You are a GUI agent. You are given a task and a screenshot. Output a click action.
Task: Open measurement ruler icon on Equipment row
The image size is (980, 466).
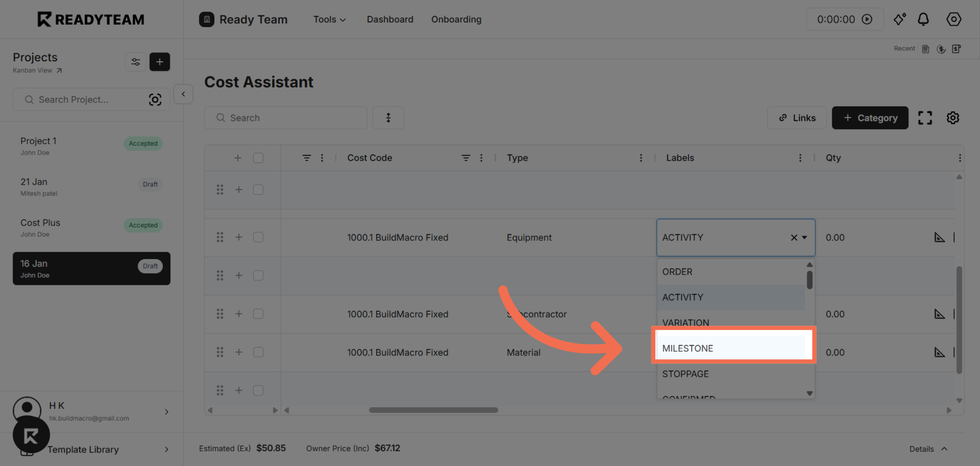coord(939,237)
